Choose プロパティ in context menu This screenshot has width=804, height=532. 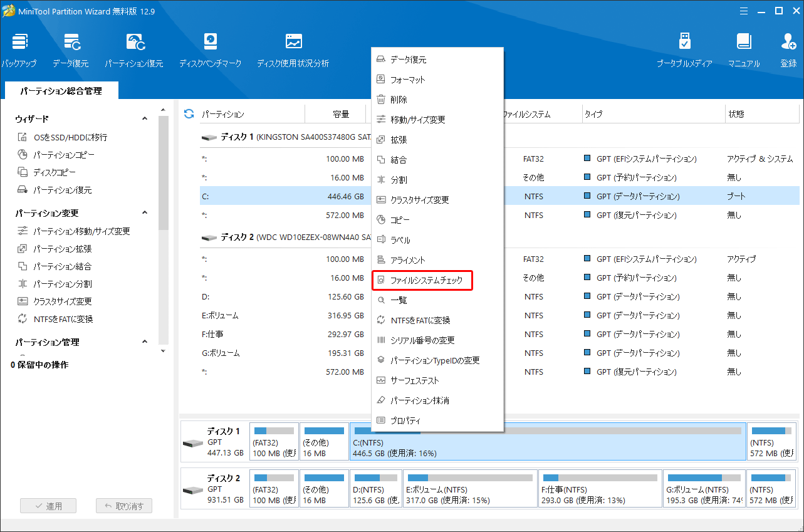(x=437, y=420)
